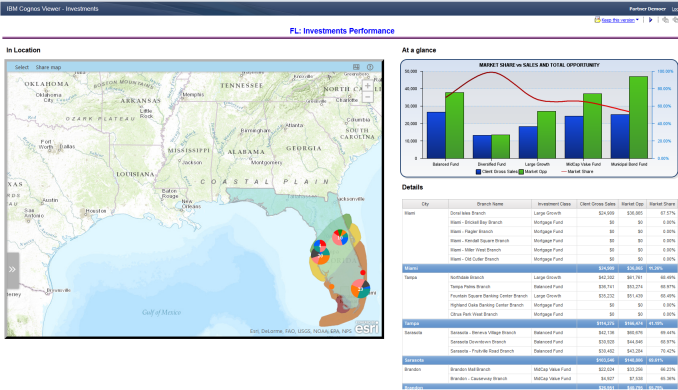Open the map help question-mark icon
The height and width of the screenshot is (390, 678).
click(370, 67)
